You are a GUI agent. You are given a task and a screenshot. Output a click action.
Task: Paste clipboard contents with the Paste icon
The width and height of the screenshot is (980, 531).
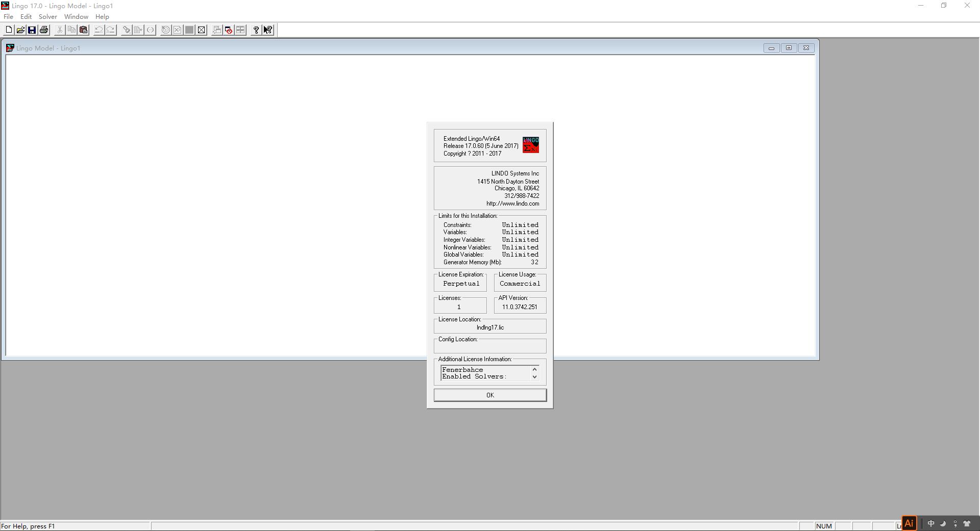pos(83,30)
